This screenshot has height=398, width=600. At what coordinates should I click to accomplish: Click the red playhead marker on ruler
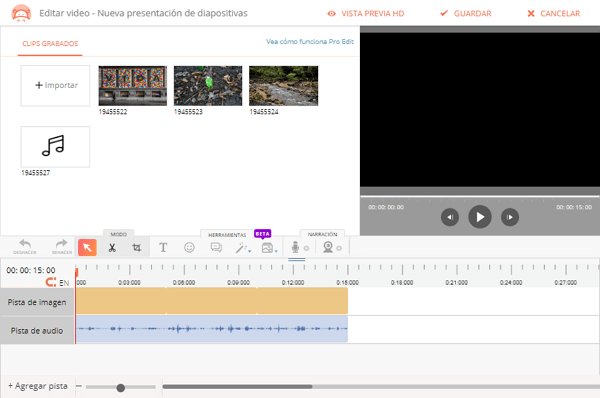coord(77,272)
